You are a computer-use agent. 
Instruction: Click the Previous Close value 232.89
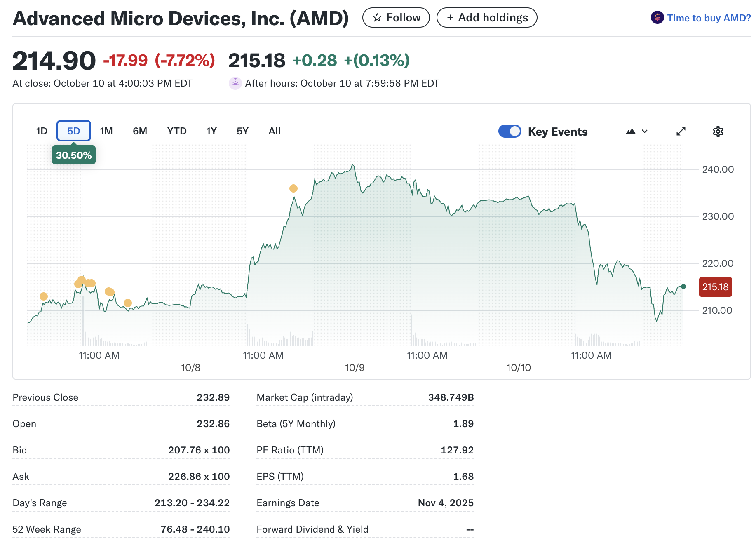click(x=213, y=397)
